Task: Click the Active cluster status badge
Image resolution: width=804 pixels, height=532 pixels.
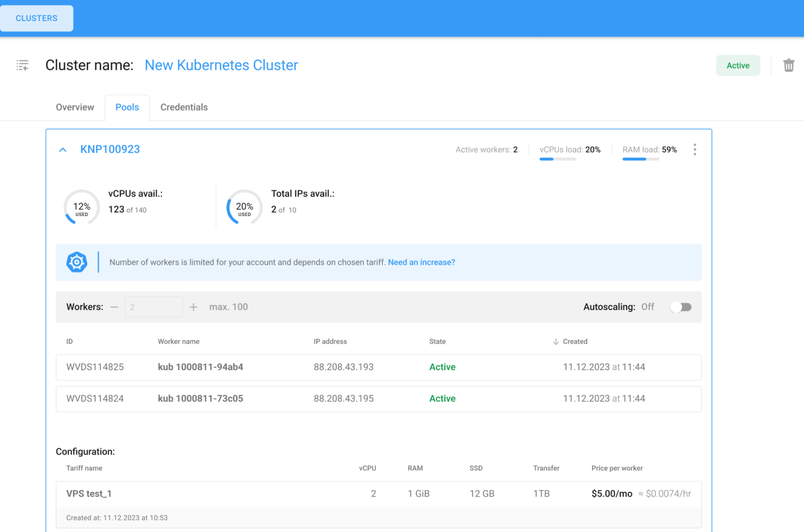Action: [x=738, y=65]
